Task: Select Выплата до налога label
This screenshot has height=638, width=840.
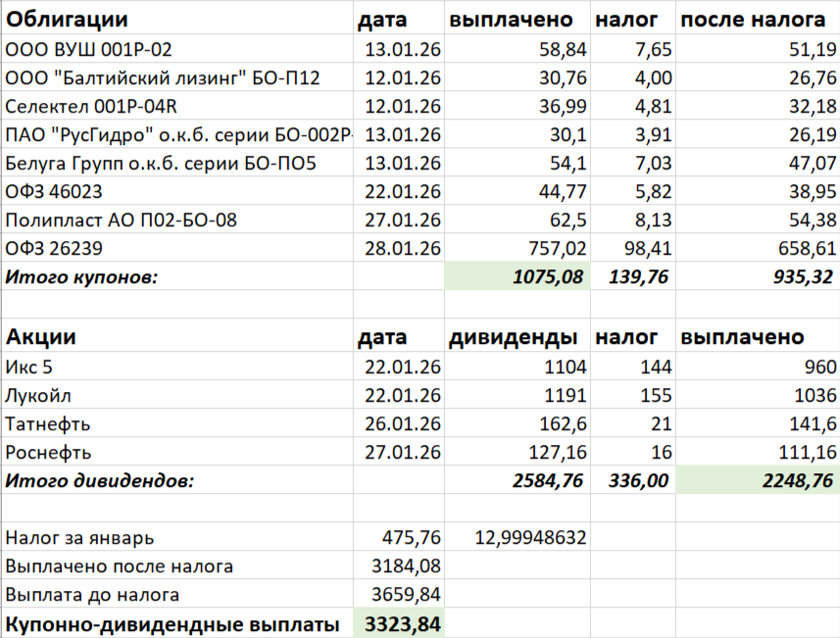Action: [x=177, y=594]
